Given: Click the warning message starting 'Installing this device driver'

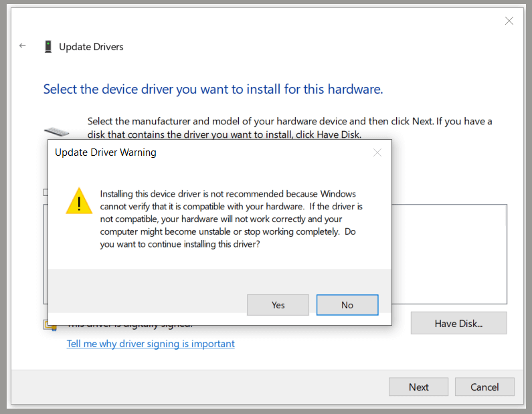Looking at the screenshot, I should point(231,219).
